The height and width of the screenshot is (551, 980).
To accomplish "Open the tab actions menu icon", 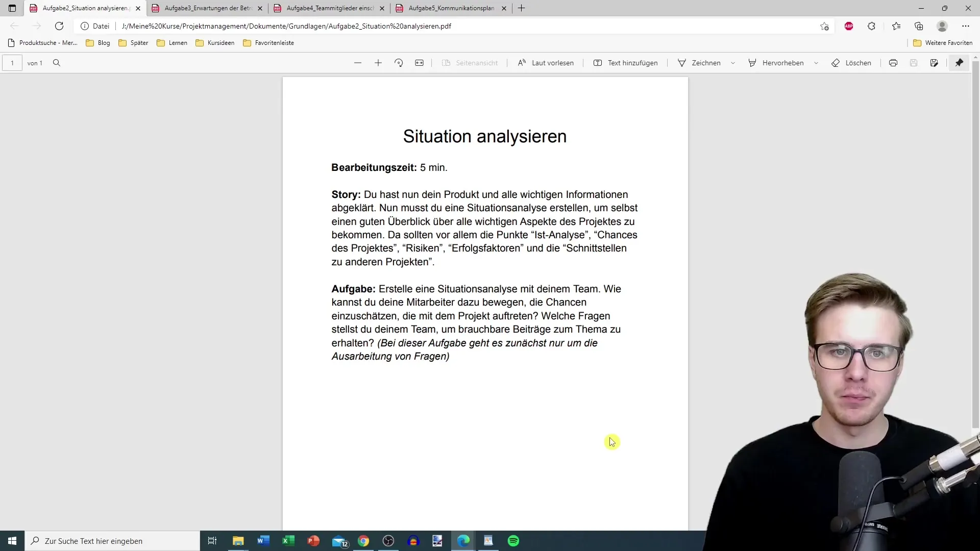I will (12, 8).
